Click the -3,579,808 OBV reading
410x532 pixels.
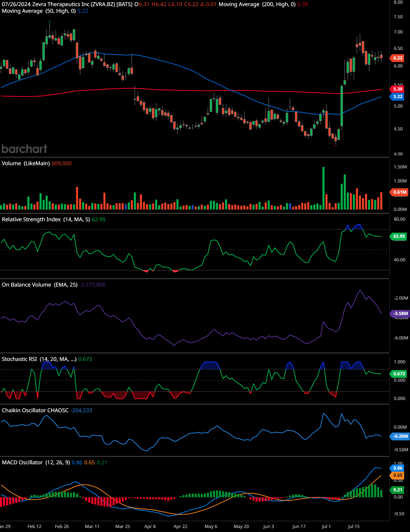(x=92, y=285)
